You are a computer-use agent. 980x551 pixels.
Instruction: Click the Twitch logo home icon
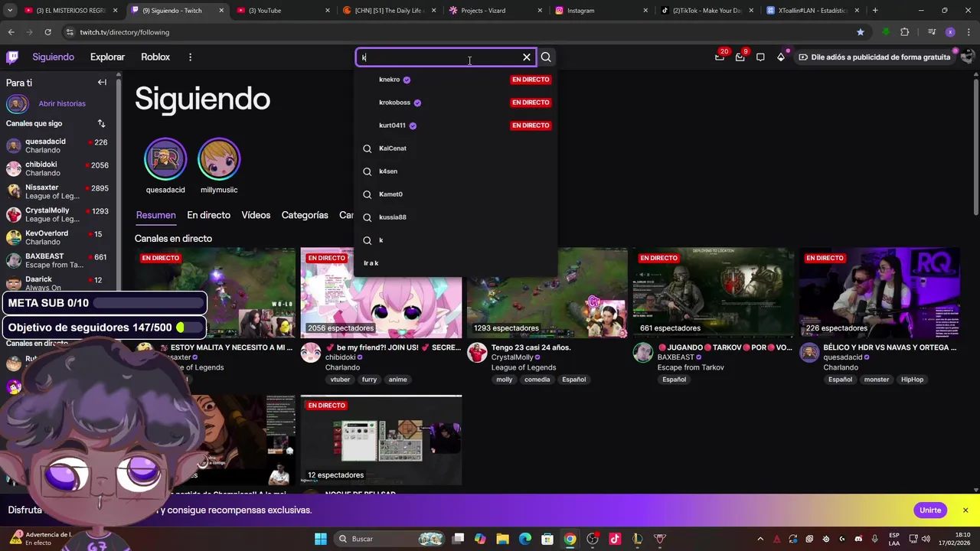12,57
